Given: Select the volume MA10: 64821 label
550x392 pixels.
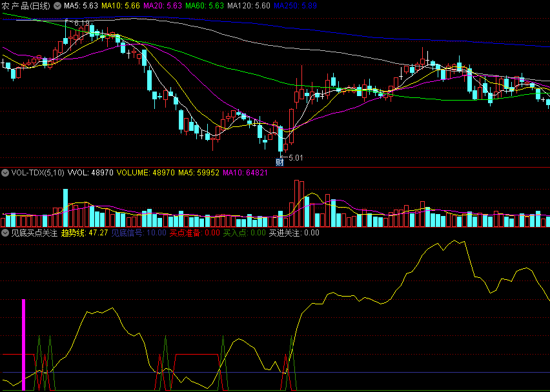Looking at the screenshot, I should click(245, 173).
